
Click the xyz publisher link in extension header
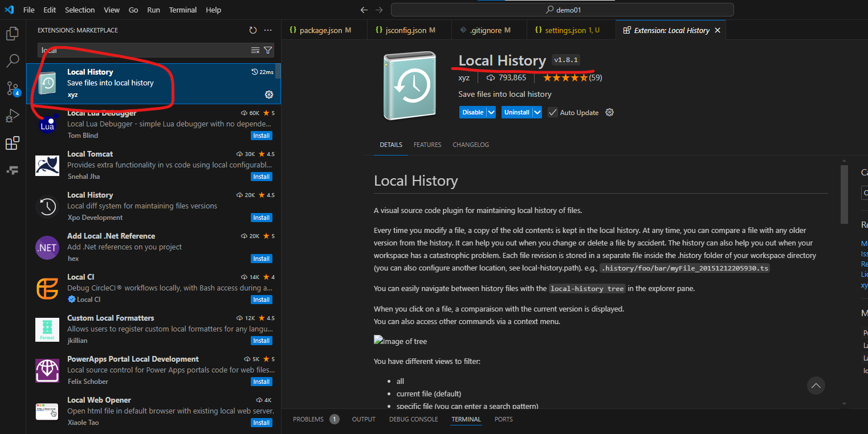[464, 77]
